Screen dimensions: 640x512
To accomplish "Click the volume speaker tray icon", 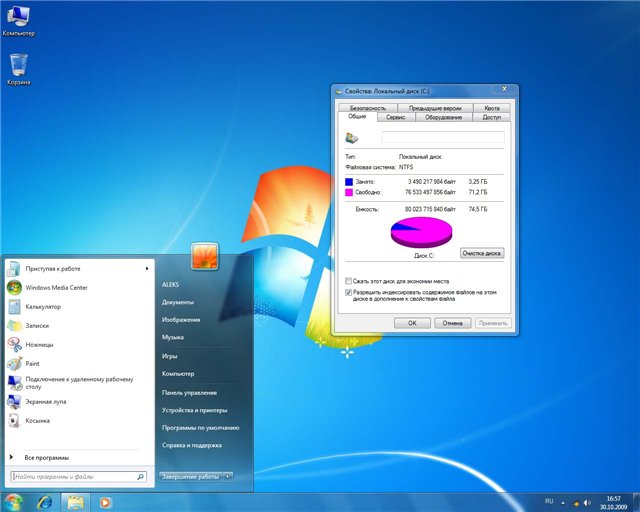I will (587, 503).
